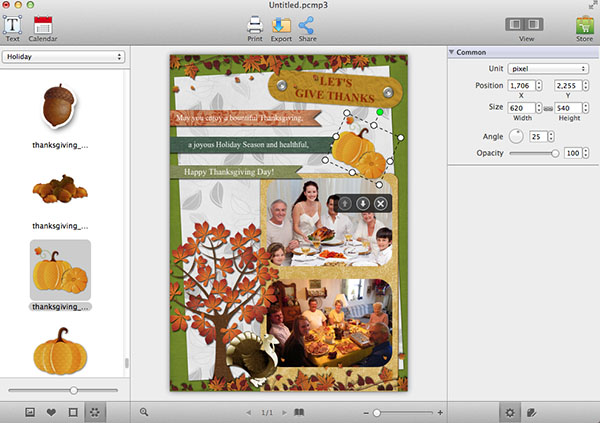Toggle the width-height aspect ratio lock
This screenshot has width=600, height=423.
pyautogui.click(x=547, y=107)
